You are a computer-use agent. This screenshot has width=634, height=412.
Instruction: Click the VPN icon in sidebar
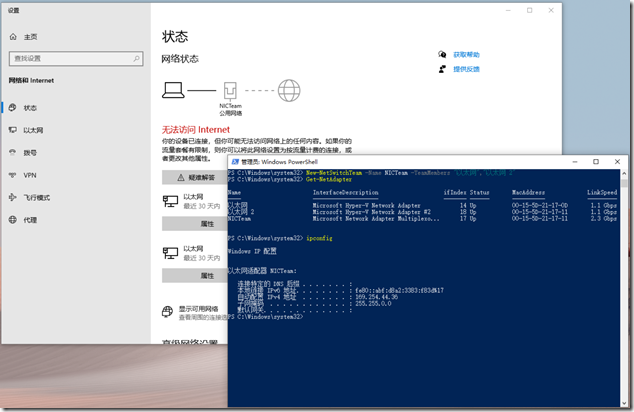[x=13, y=175]
